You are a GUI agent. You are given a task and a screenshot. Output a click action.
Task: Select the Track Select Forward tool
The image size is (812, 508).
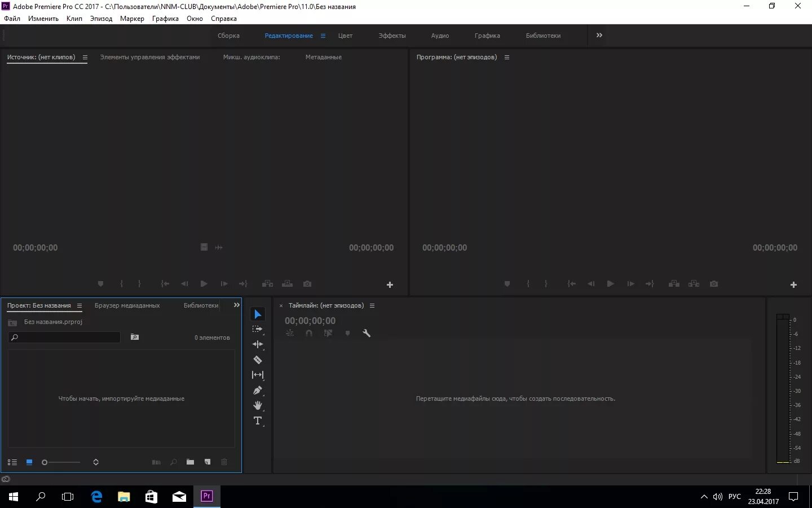point(258,329)
